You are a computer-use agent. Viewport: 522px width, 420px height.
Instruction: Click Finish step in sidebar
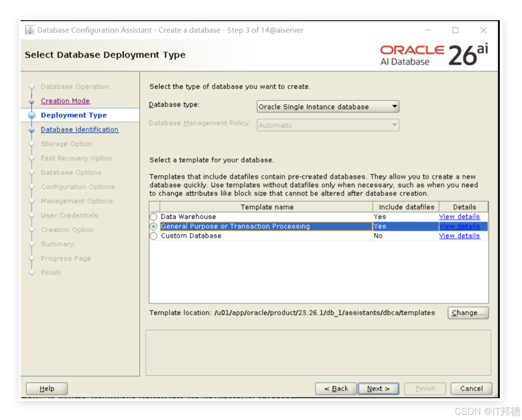(51, 273)
